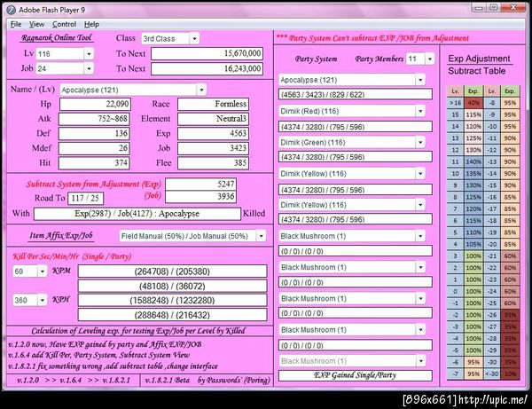Viewport: 532px width, 409px height.
Task: Click the dark red 10% cell for Lv <-30
Action: 510,374
